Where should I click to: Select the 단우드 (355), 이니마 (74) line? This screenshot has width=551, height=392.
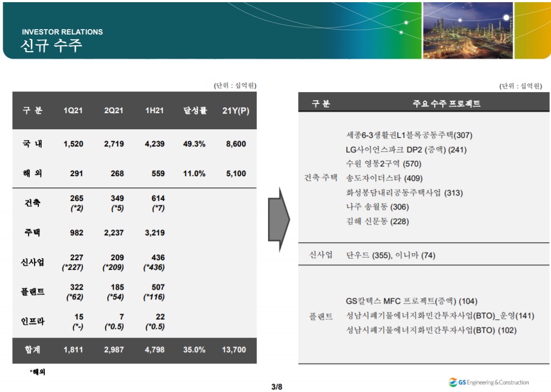[x=391, y=255]
